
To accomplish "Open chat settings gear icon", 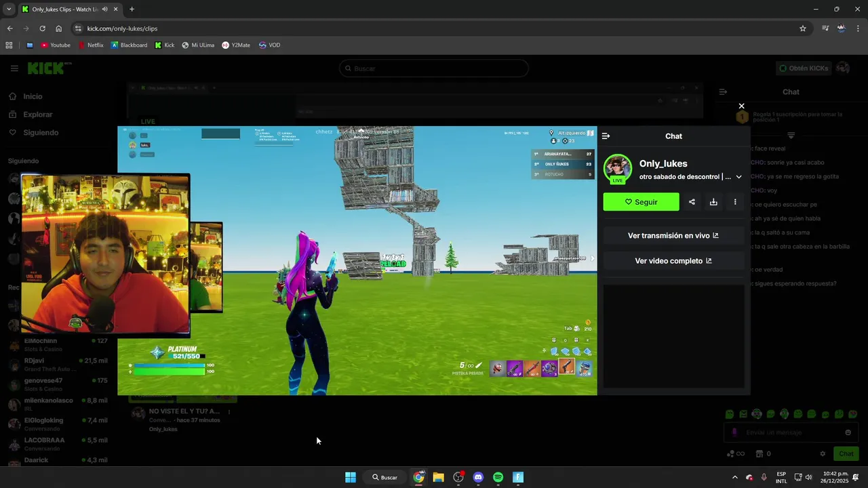I will (823, 454).
